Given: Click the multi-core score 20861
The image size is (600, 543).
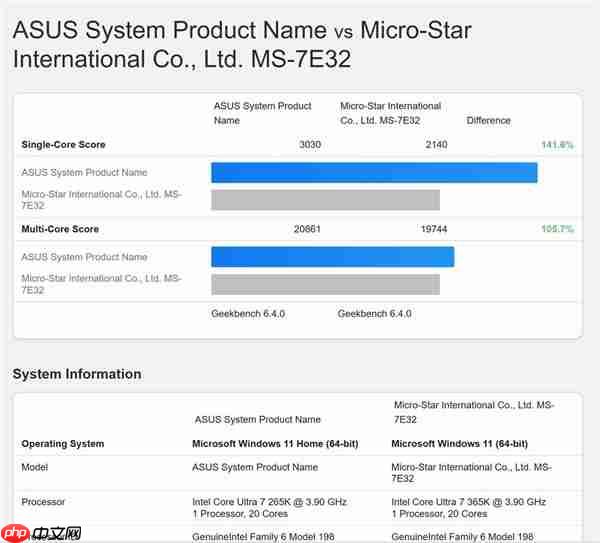Looking at the screenshot, I should (x=307, y=229).
